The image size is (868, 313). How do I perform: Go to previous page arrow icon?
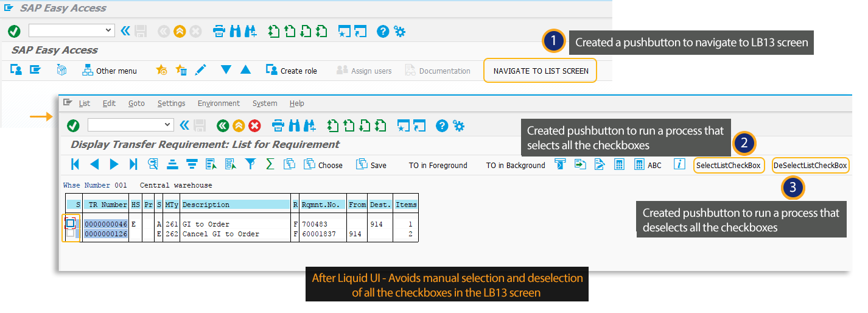point(94,164)
